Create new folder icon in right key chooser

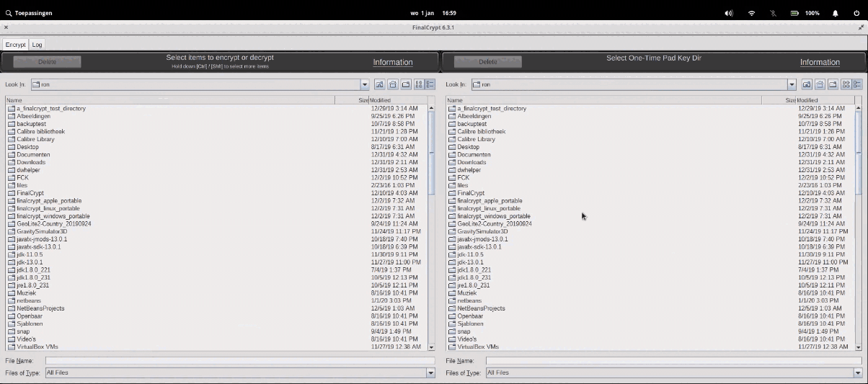833,84
